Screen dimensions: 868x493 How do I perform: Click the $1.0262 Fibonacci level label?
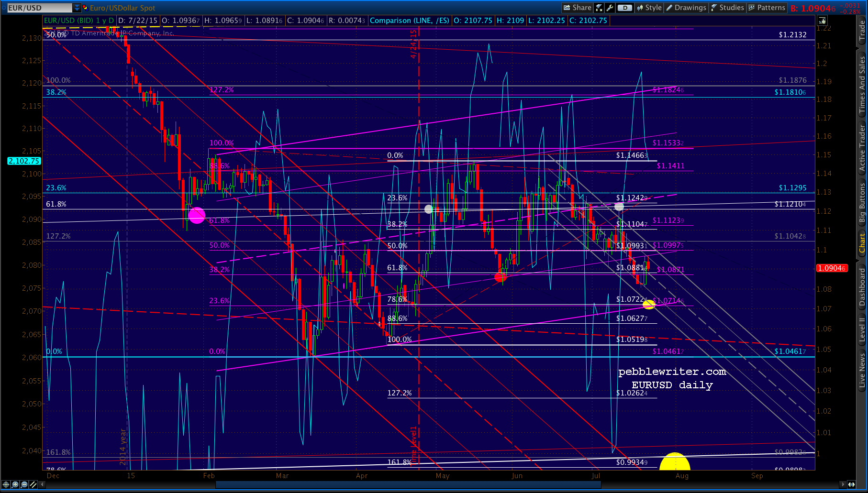(x=632, y=393)
